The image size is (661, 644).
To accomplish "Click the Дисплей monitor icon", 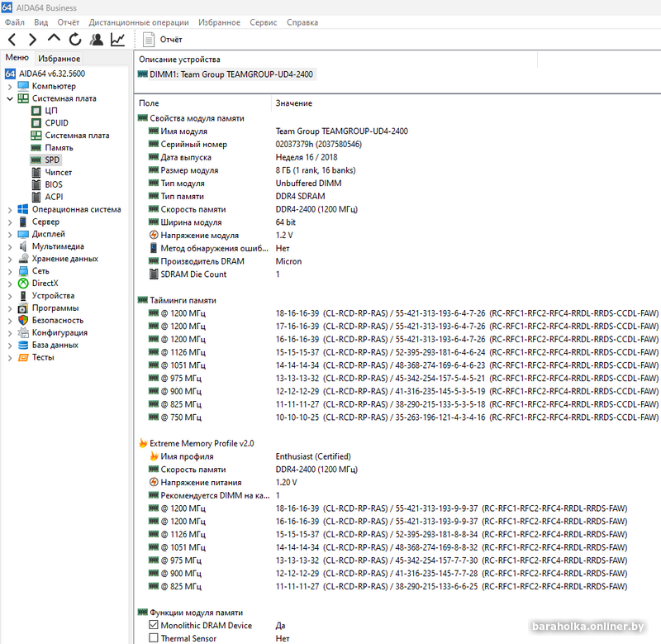I will (23, 234).
